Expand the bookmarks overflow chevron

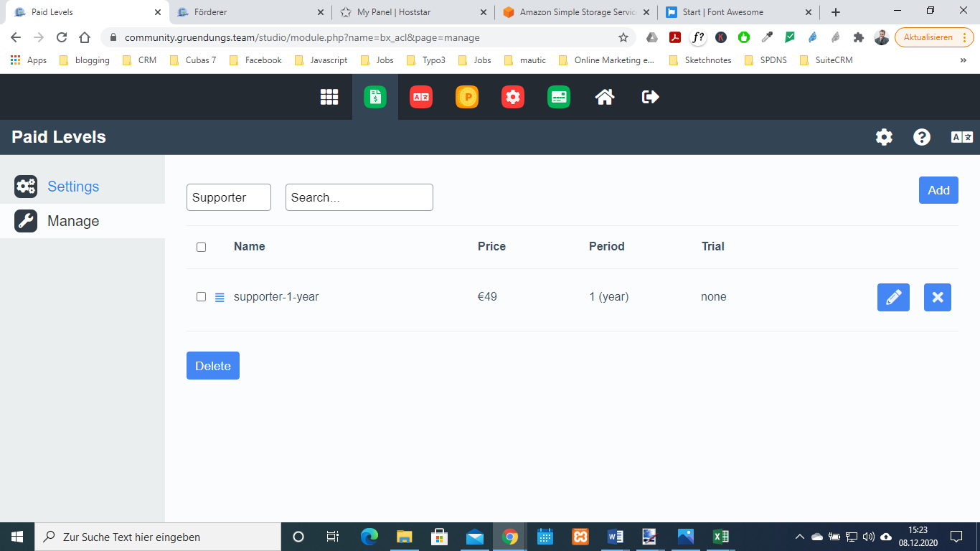[x=963, y=60]
